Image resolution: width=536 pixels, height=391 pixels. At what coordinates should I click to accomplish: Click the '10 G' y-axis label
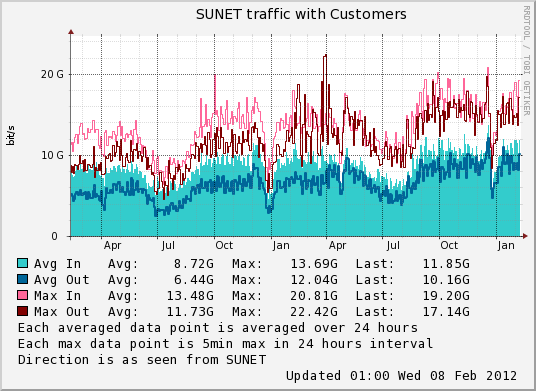(52, 156)
